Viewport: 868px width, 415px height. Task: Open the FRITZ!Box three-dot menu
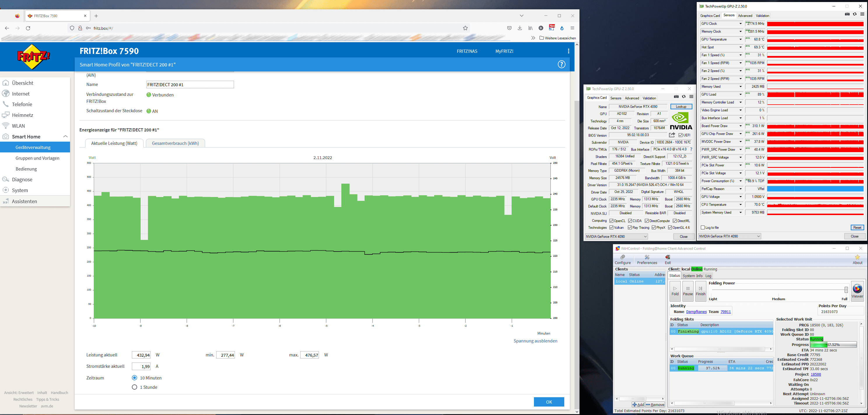[568, 51]
